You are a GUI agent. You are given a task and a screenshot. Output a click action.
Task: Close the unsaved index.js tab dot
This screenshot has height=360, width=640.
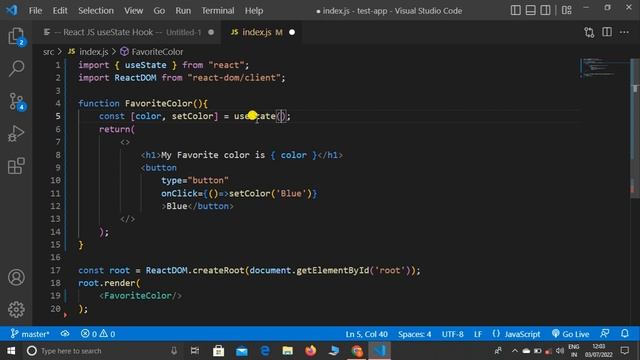click(x=292, y=32)
